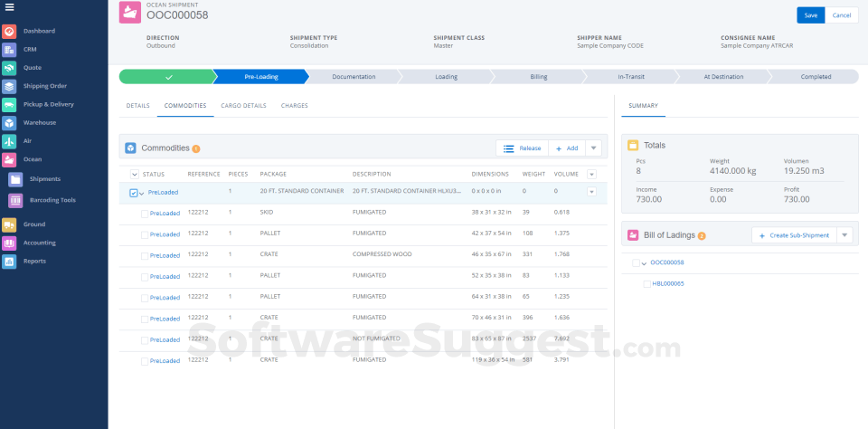Open Pickup & Delivery truck icon

pos(9,104)
